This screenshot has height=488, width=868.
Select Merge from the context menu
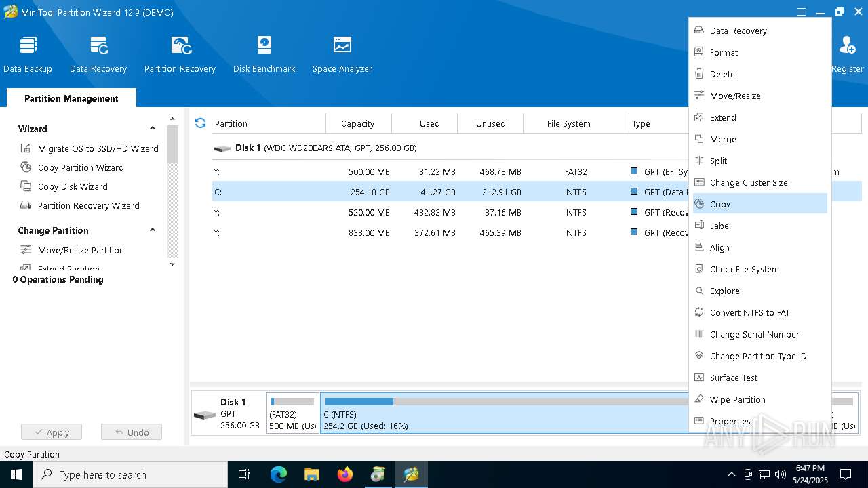tap(759, 139)
